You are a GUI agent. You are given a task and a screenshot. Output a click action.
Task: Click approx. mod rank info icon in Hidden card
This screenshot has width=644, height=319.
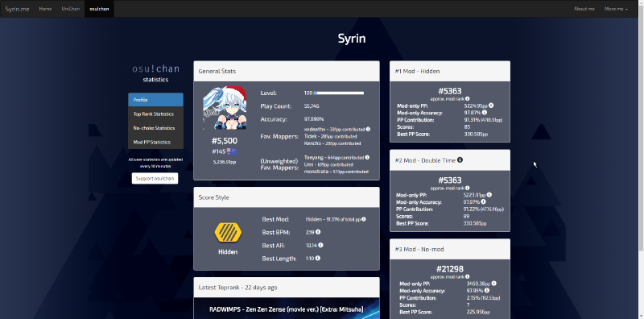tap(468, 98)
